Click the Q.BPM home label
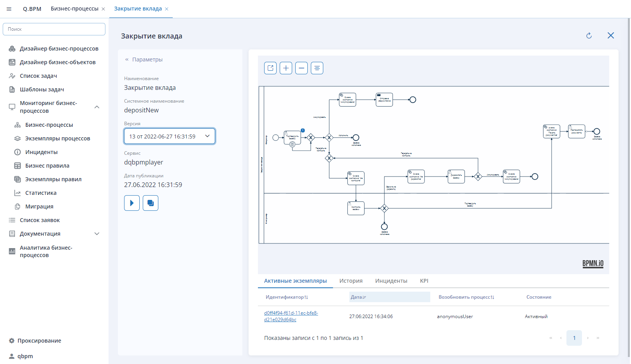631x364 pixels. (32, 9)
